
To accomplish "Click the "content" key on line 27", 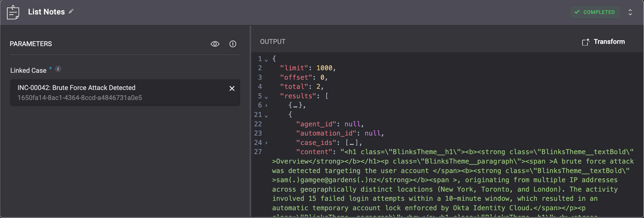I will coord(314,152).
